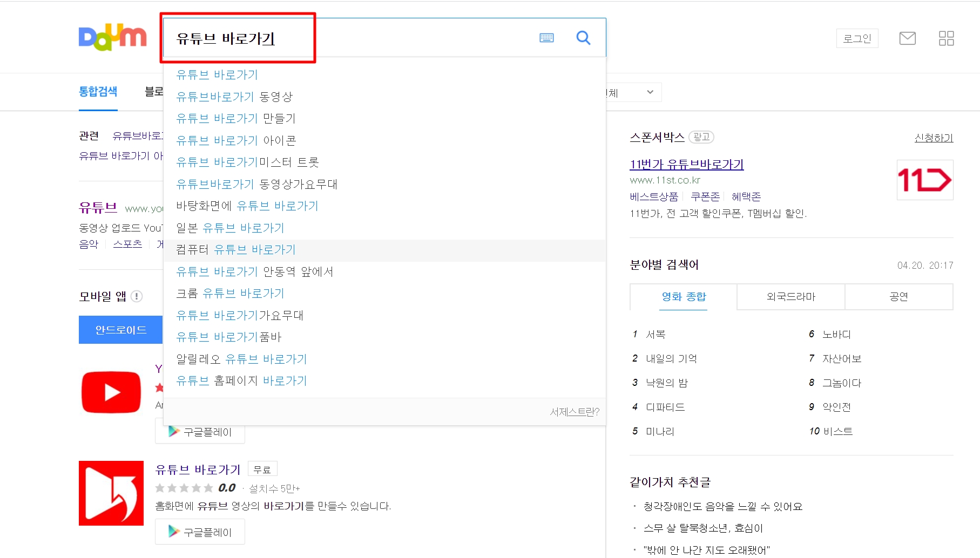Open the virtual keyboard icon in search bar
Image resolution: width=980 pixels, height=558 pixels.
(546, 38)
